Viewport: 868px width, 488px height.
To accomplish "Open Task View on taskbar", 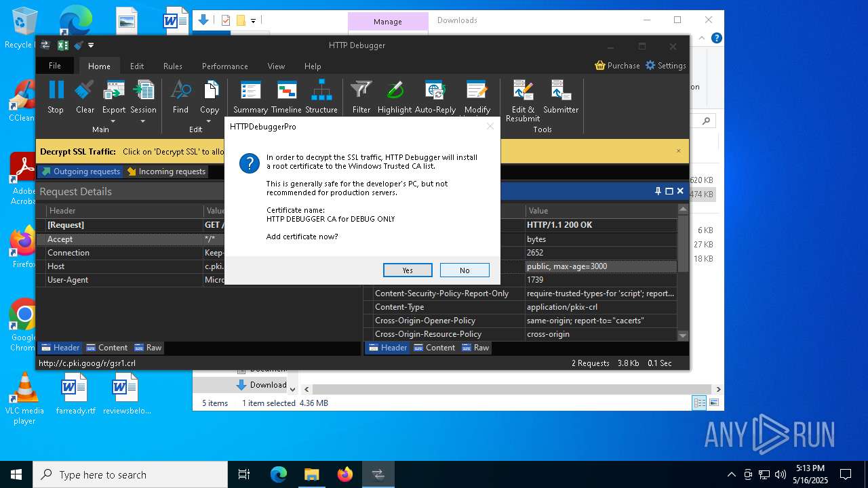I will [244, 474].
